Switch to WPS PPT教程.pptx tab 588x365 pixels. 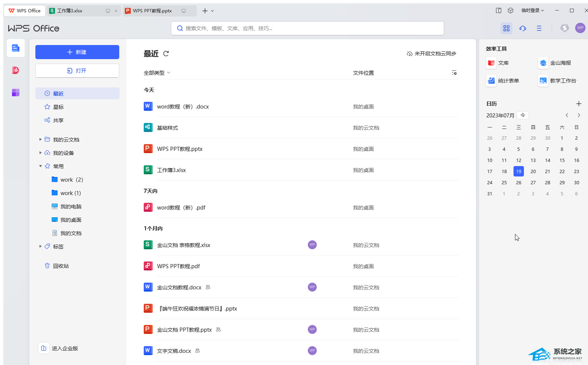point(160,11)
